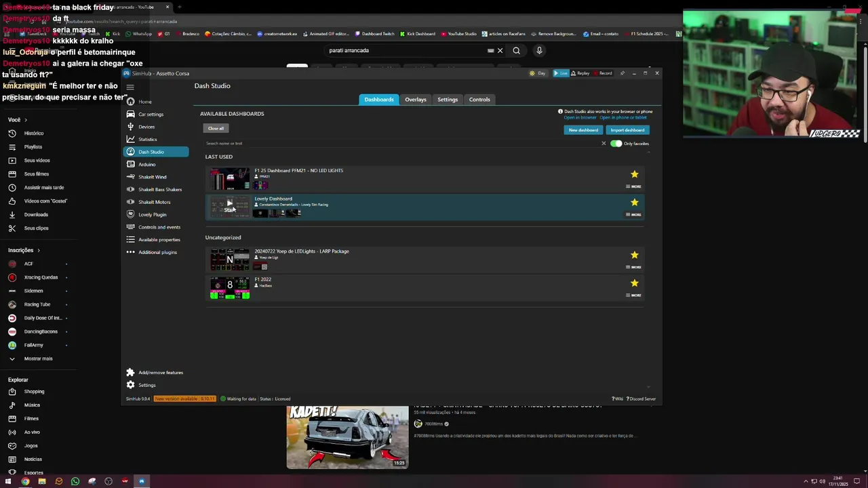
Task: Switch to the Dashboards tab
Action: [379, 100]
